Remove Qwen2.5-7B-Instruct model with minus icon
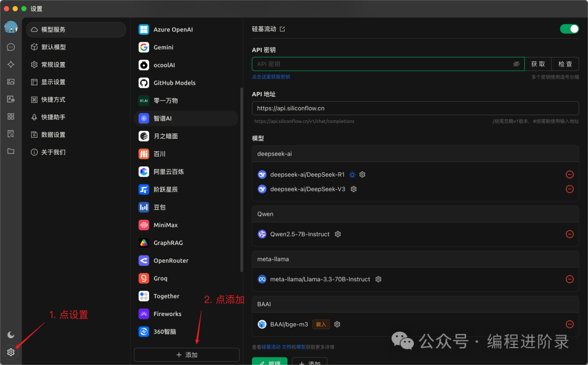 (x=569, y=234)
